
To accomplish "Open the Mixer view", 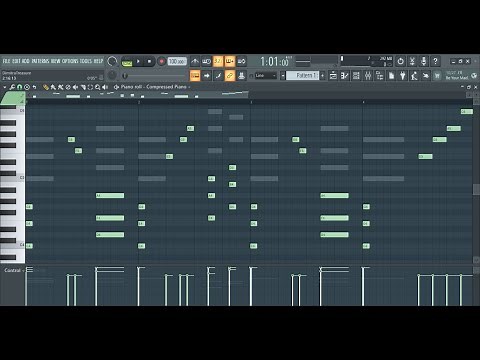I will click(368, 76).
